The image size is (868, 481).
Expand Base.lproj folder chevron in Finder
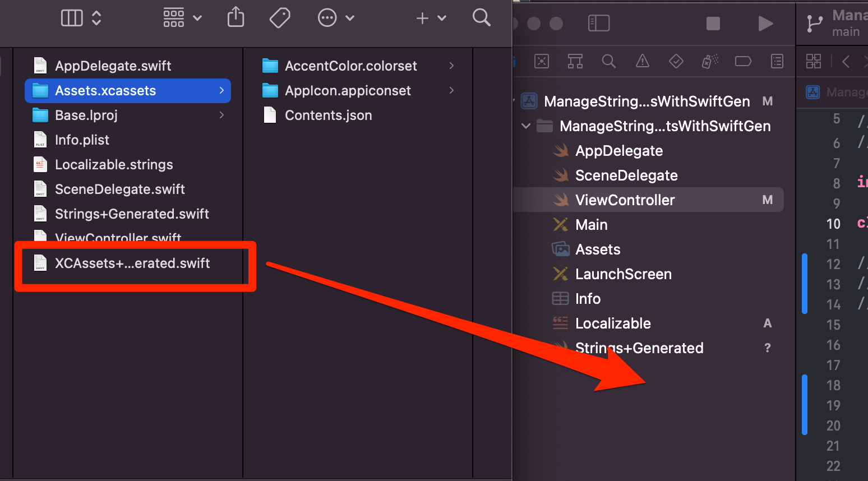221,115
